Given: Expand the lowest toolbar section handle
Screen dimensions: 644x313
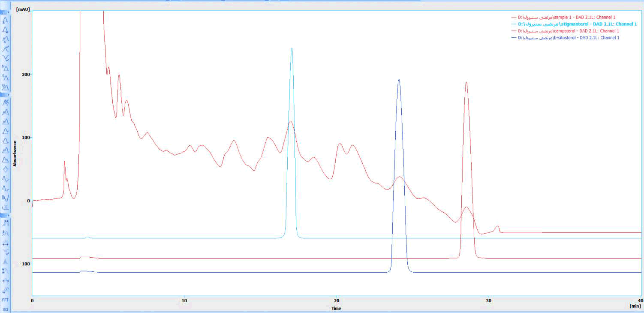Looking at the screenshot, I should tap(5, 215).
